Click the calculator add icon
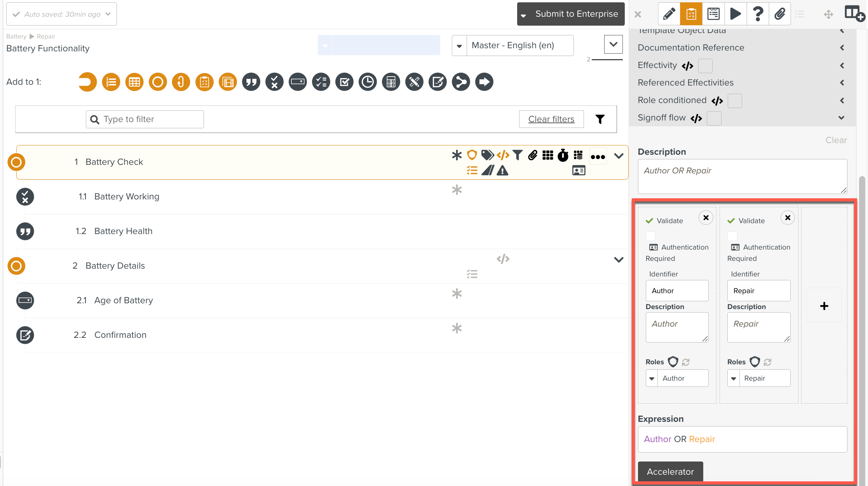Screen dimensions: 868x486 (x=391, y=82)
